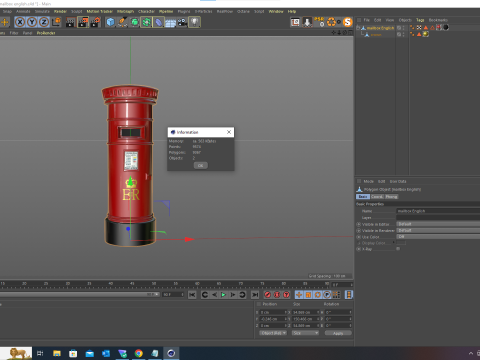The height and width of the screenshot is (360, 480).
Task: Toggle the X-Ray checkbox
Action: 398,249
